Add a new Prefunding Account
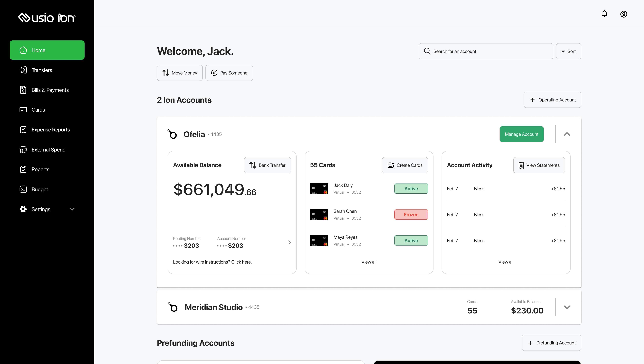Screen dimensions: 644x364 coord(552,343)
